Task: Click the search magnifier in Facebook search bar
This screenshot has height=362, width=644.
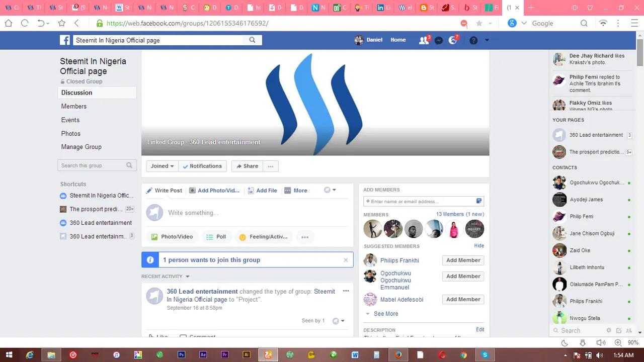Action: (x=253, y=40)
